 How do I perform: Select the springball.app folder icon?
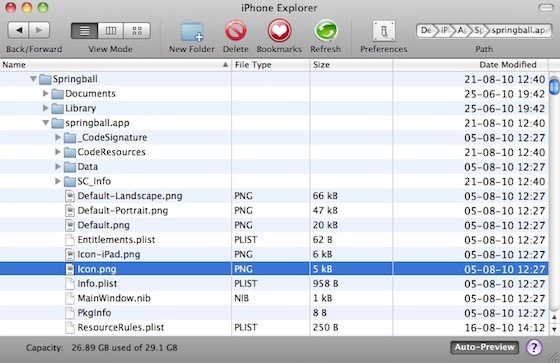pyautogui.click(x=58, y=123)
